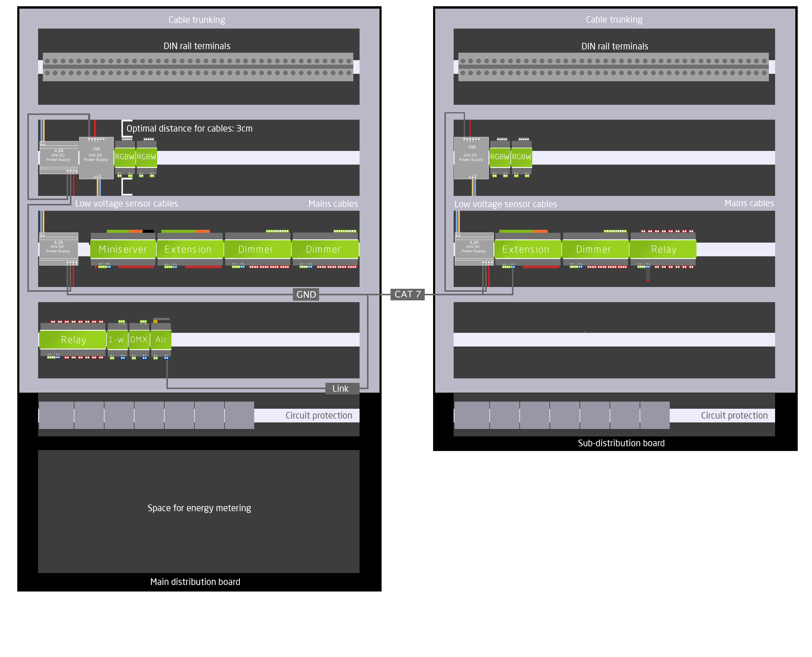Click the Sub-distribution board caption
Image resolution: width=812 pixels, height=657 pixels.
pos(621,443)
